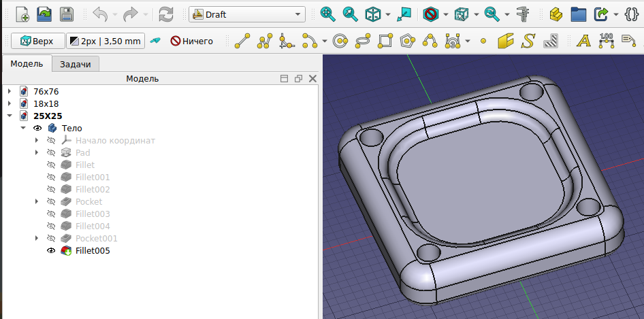Set isometric view with the cube icon

tap(373, 14)
